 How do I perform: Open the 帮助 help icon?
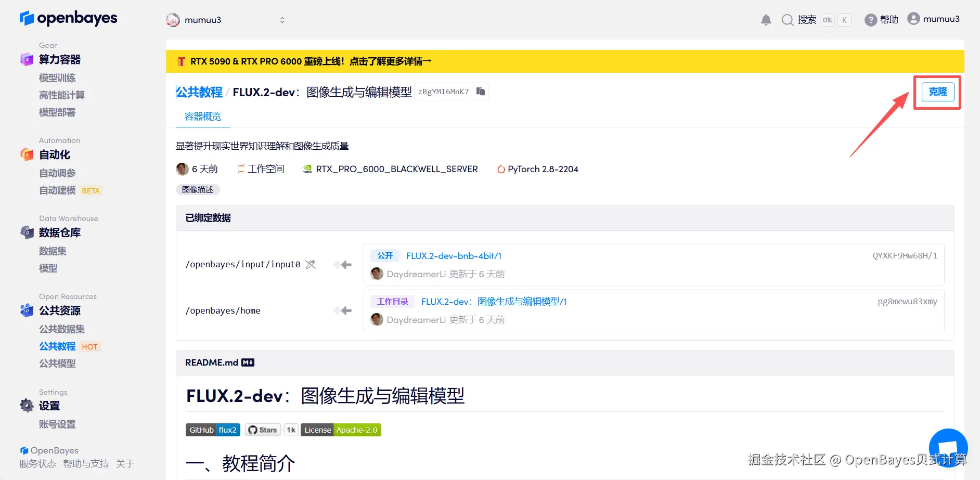tap(870, 19)
